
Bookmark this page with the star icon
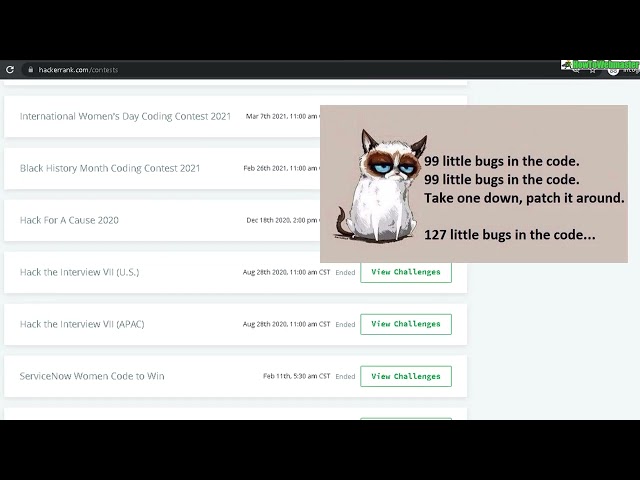click(592, 71)
